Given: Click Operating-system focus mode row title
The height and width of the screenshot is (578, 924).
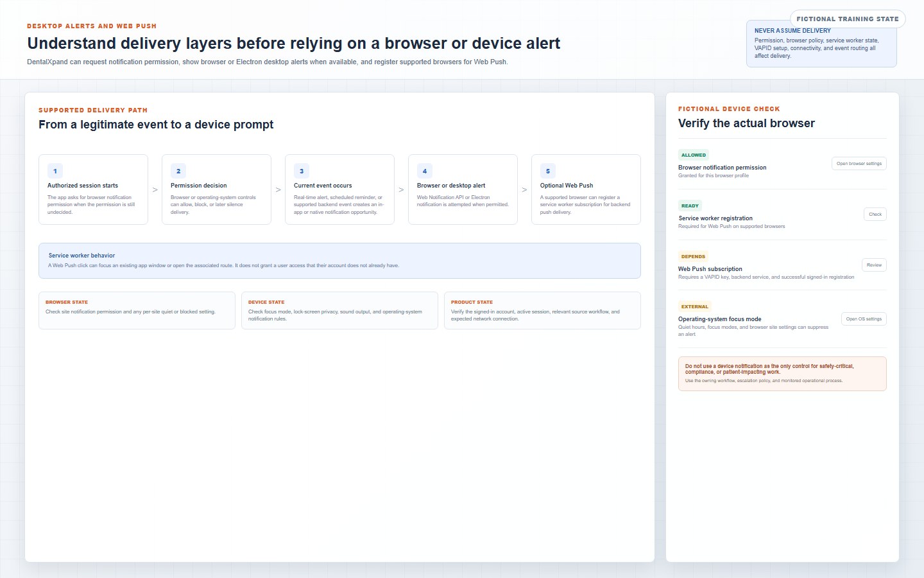Looking at the screenshot, I should click(x=720, y=319).
